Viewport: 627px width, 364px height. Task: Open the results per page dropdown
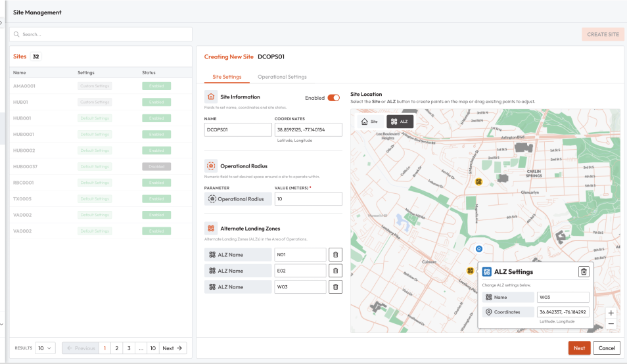[x=45, y=348]
